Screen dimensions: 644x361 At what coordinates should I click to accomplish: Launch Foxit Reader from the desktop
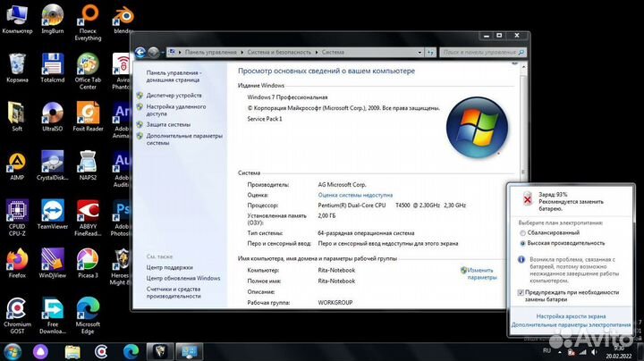(x=88, y=114)
